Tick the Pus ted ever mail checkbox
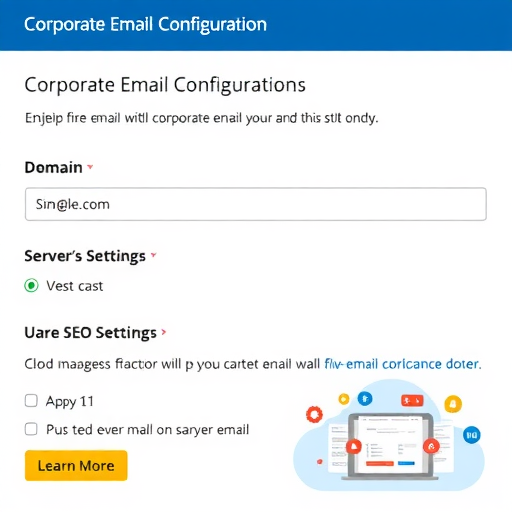Screen dimensions: 512x512 pos(31,429)
